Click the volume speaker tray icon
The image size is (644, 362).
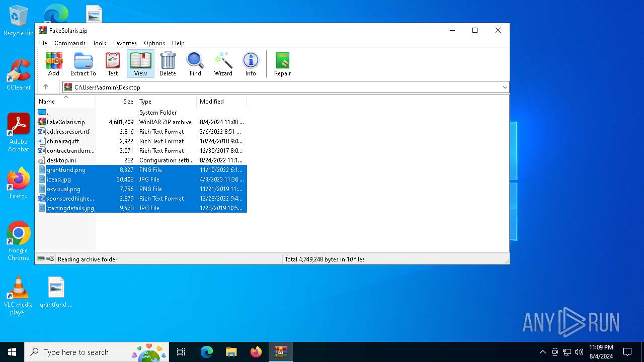click(x=579, y=352)
